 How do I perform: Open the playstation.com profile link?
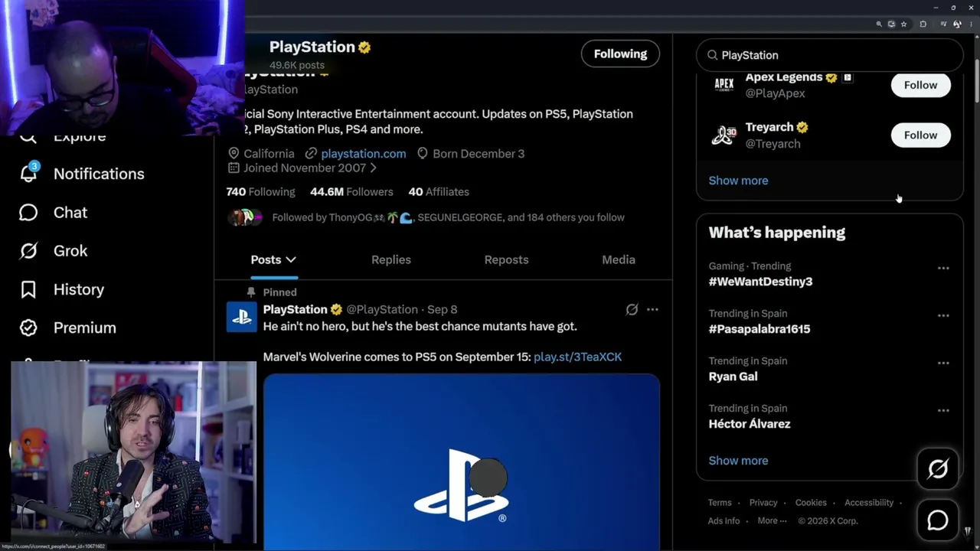[x=364, y=153]
